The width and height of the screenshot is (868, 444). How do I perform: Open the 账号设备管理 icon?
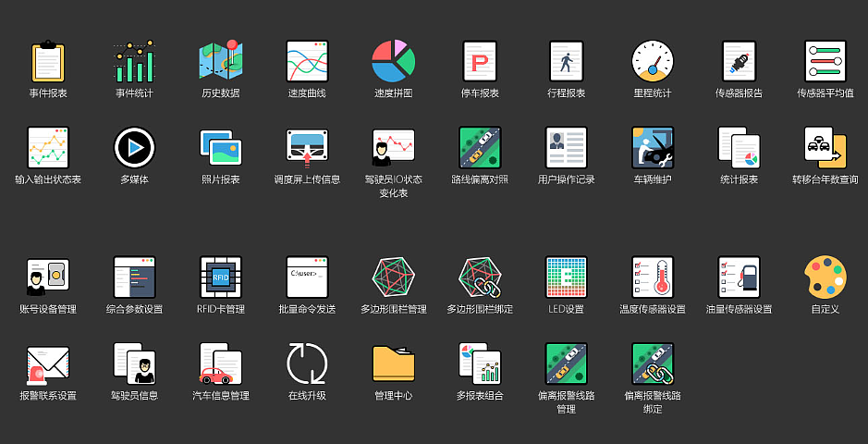click(x=48, y=277)
